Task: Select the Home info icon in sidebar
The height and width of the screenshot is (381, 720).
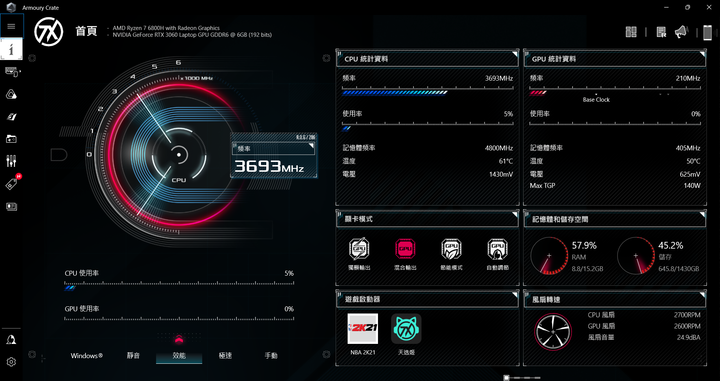Action: click(x=11, y=49)
